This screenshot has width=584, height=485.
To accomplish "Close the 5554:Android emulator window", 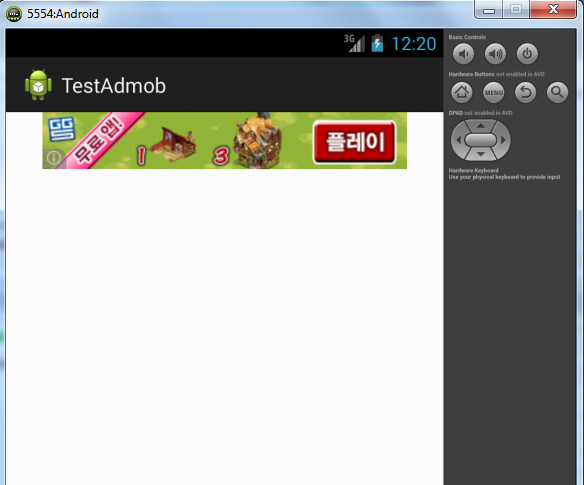I will pos(553,9).
